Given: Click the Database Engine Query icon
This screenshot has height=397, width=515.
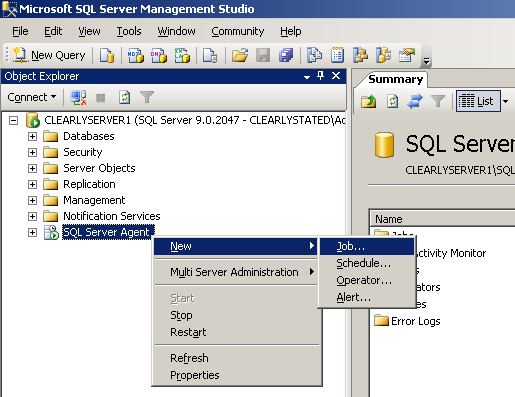Looking at the screenshot, I should [107, 55].
